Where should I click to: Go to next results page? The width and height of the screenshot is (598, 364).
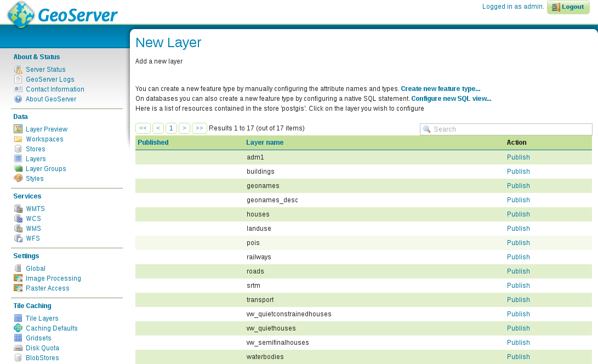pos(185,128)
